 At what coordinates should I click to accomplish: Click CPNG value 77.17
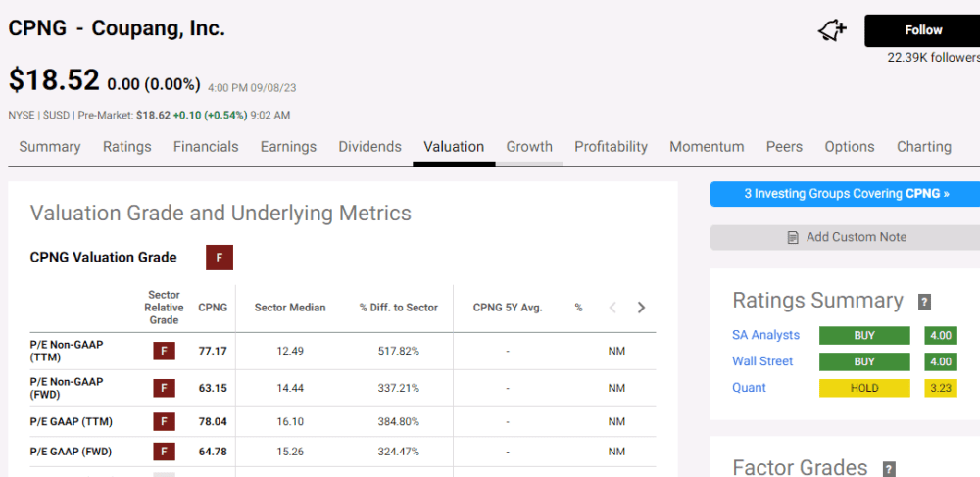(213, 351)
